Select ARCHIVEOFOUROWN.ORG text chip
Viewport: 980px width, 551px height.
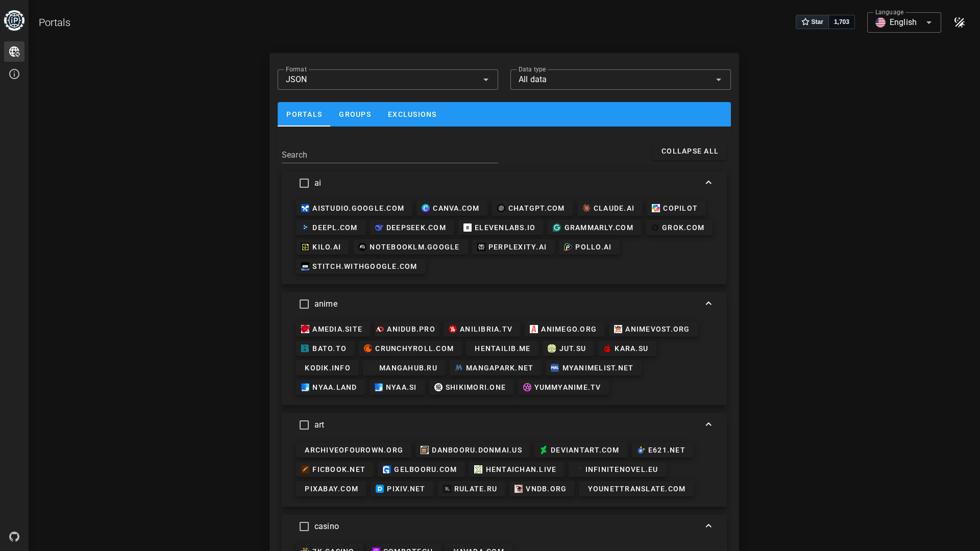tap(354, 450)
